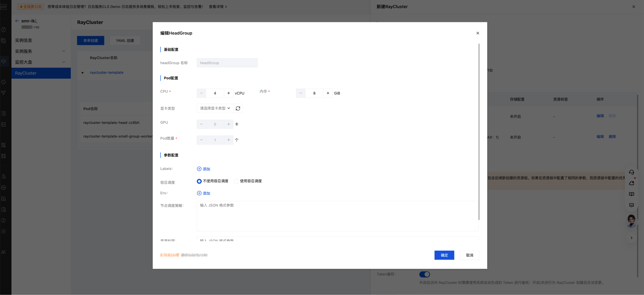Click the Pod名称 column header
644x295 pixels.
pos(91,109)
